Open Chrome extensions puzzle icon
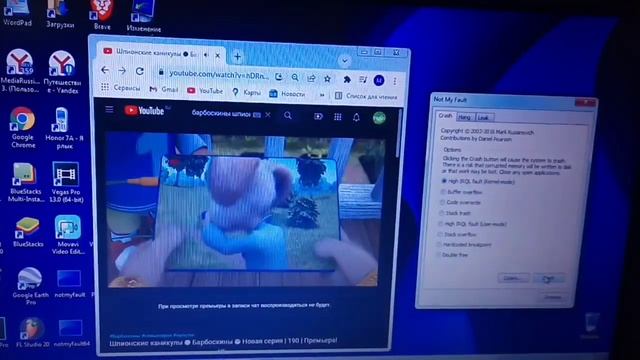 click(x=347, y=79)
